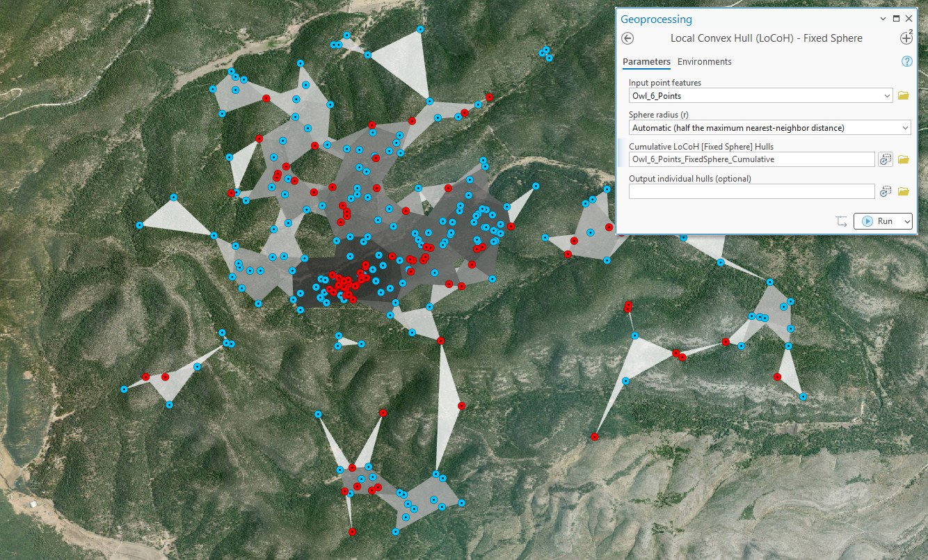Expand the Run button dropdown arrow
The width and height of the screenshot is (928, 560).
click(906, 221)
